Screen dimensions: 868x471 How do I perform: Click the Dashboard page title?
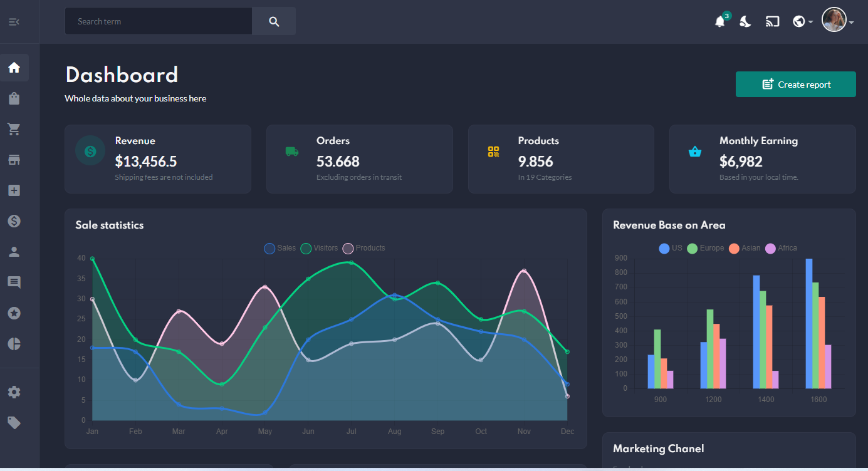(122, 75)
